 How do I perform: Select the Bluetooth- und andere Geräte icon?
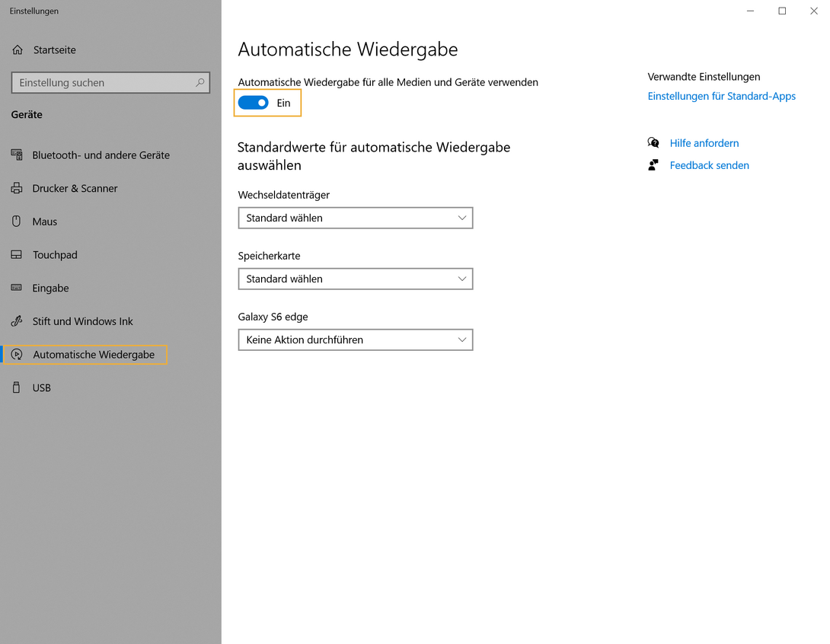(x=16, y=155)
